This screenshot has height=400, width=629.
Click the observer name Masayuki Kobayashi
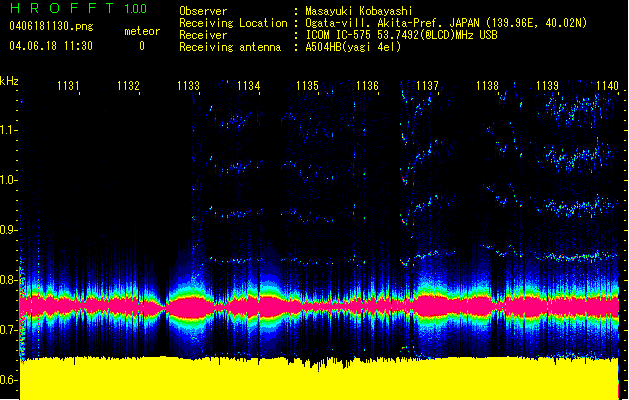359,11
